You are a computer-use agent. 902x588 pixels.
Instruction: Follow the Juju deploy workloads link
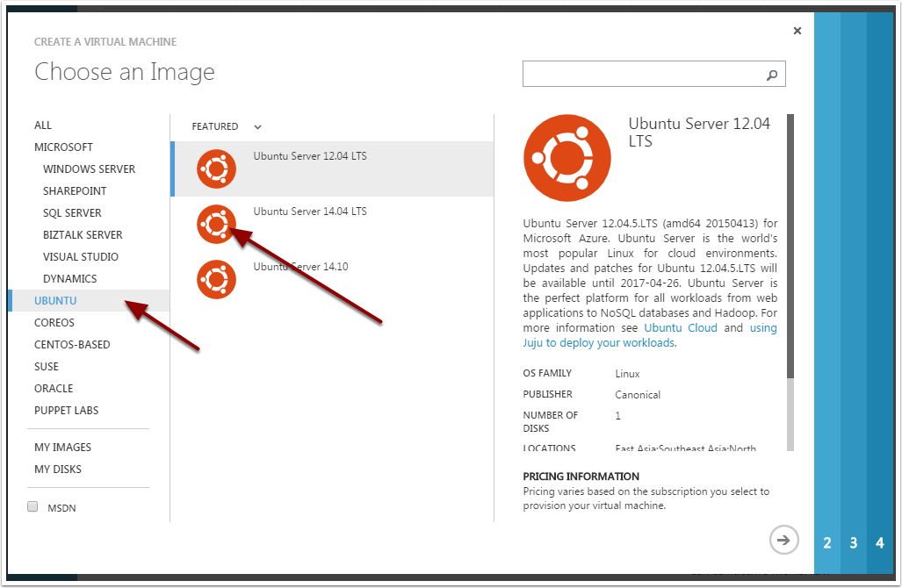pyautogui.click(x=599, y=343)
